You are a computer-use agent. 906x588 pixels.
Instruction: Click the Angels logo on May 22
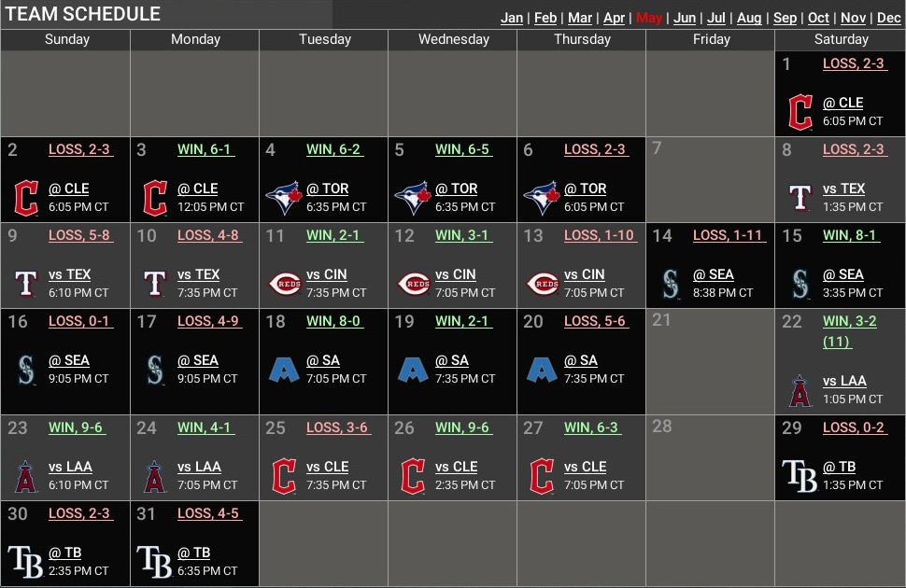click(800, 390)
